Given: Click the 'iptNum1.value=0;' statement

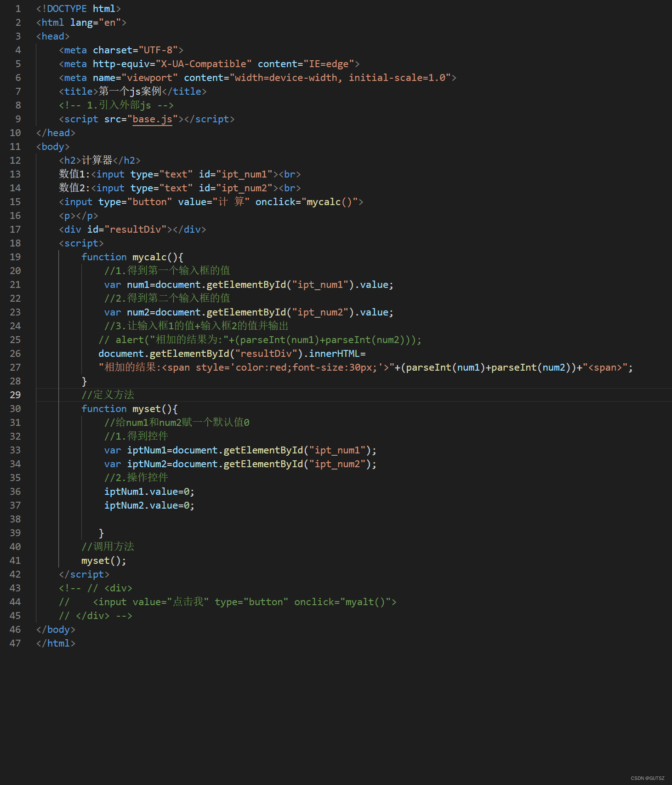Looking at the screenshot, I should coord(149,492).
